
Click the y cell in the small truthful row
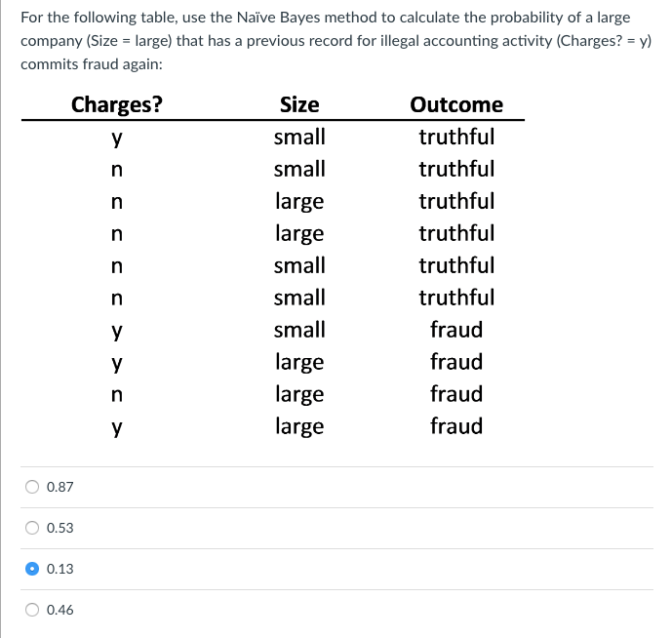(117, 139)
